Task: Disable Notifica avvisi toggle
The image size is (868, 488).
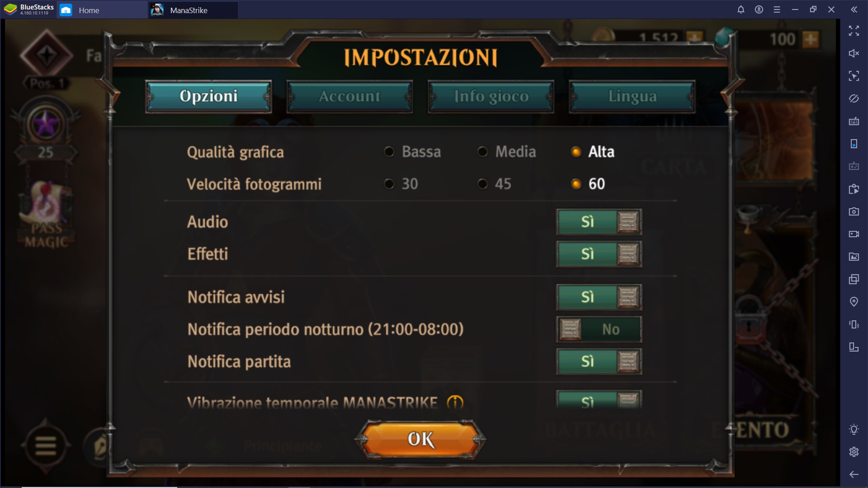Action: tap(598, 297)
